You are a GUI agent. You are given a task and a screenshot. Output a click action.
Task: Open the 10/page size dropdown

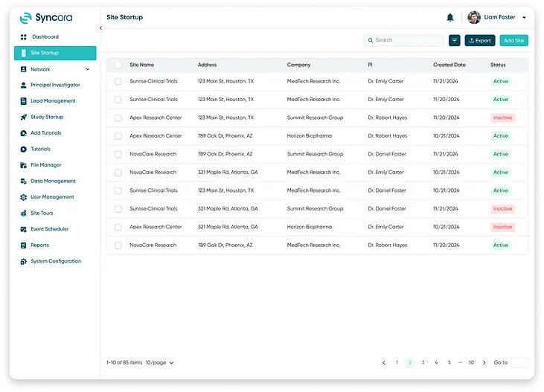159,362
